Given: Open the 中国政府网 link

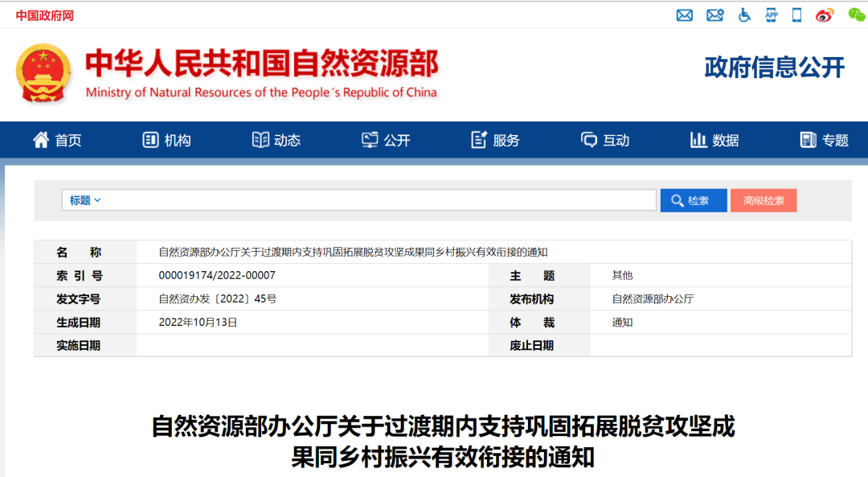Looking at the screenshot, I should [x=44, y=15].
